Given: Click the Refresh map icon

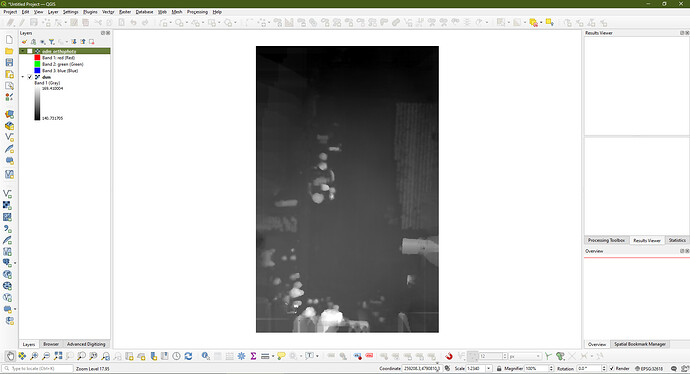Looking at the screenshot, I should pos(188,356).
